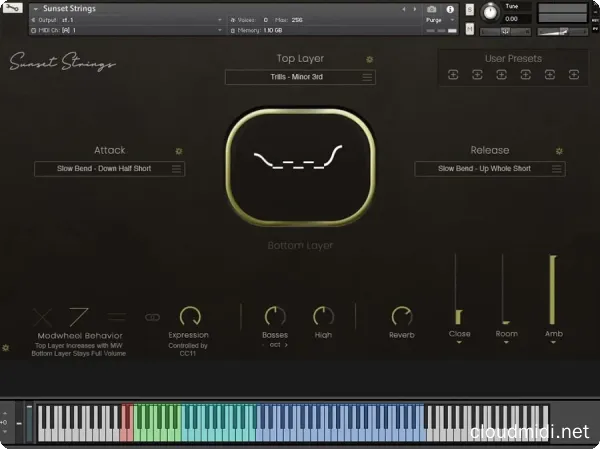This screenshot has height=449, width=600.
Task: Click the Amb mic volume slider
Action: coord(553,290)
